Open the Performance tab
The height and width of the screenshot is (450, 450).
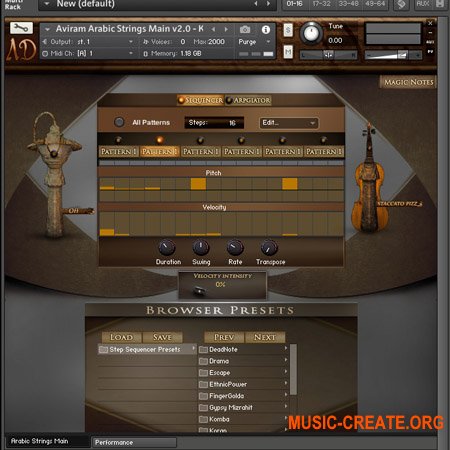[134, 443]
